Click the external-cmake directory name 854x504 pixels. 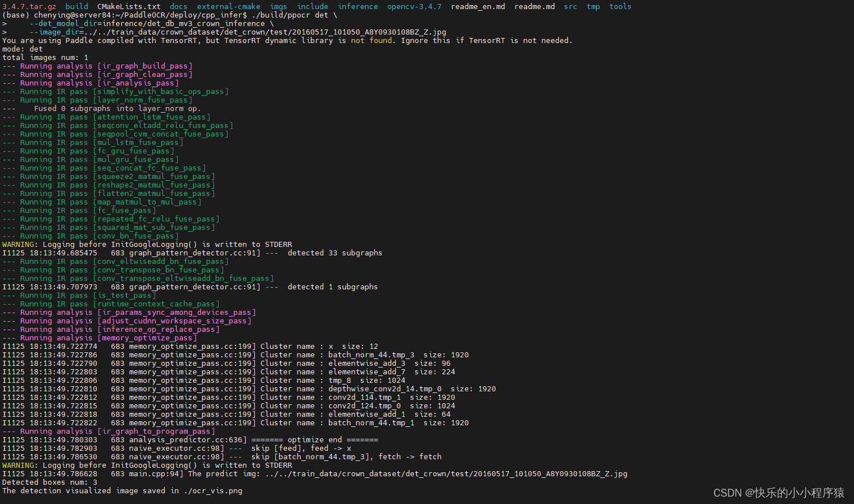pos(229,7)
